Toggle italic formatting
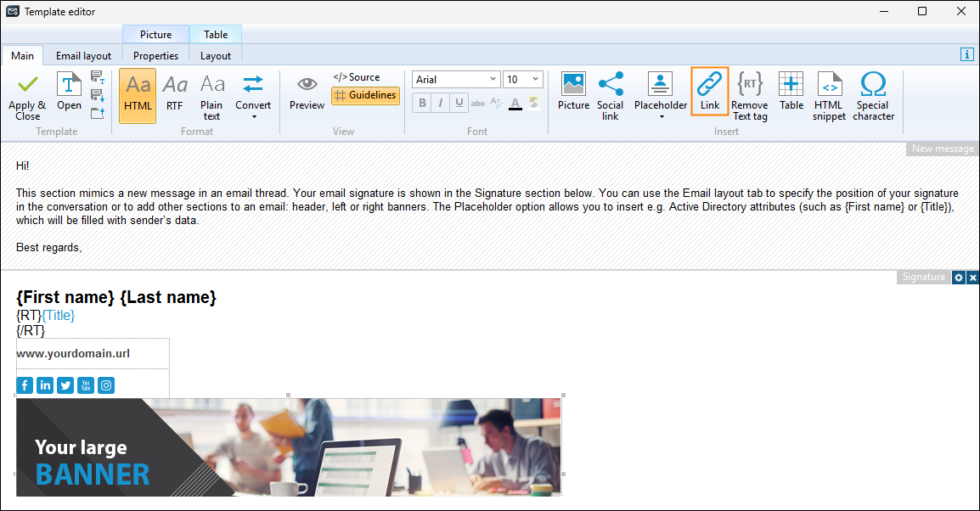980x511 pixels. (441, 103)
